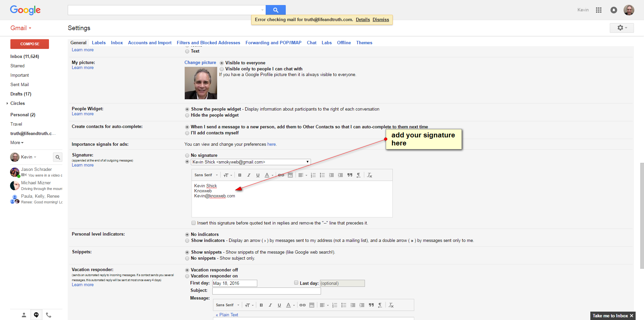The width and height of the screenshot is (644, 320).
Task: Click the Change picture link
Action: tap(200, 63)
